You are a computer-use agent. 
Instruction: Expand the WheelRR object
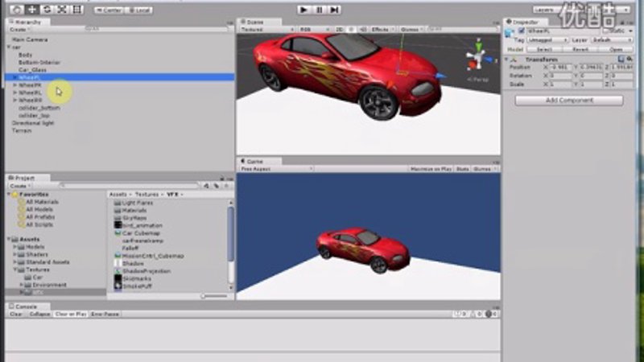tap(15, 100)
